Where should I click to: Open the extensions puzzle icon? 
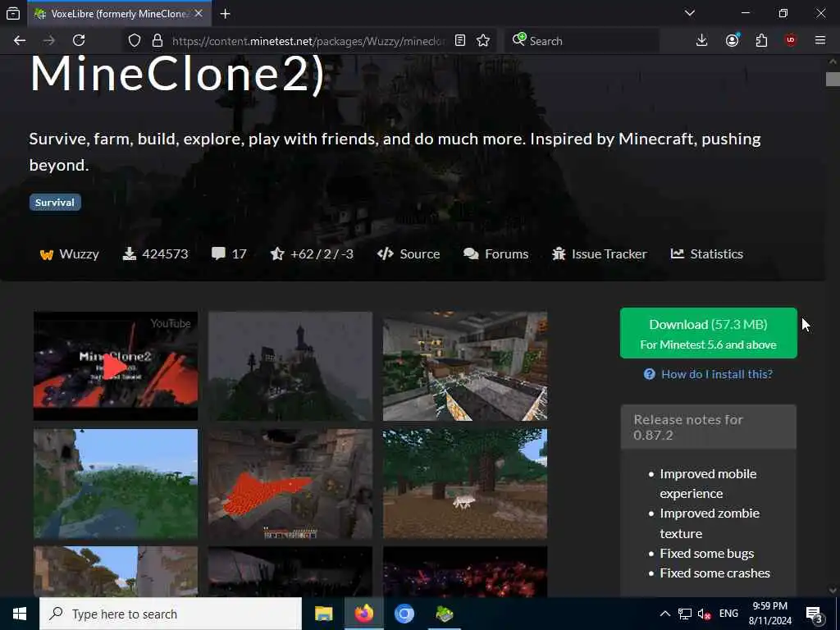(761, 41)
